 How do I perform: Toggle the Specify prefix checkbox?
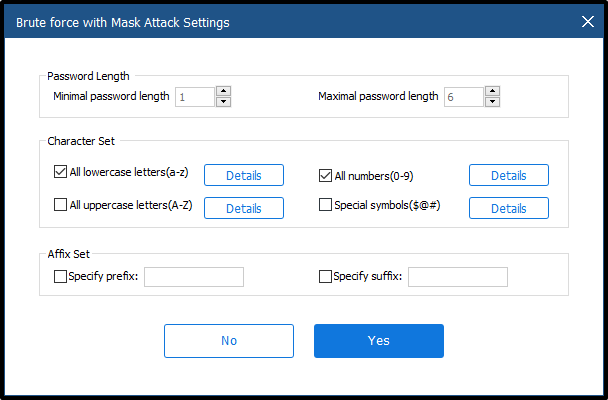[x=60, y=277]
